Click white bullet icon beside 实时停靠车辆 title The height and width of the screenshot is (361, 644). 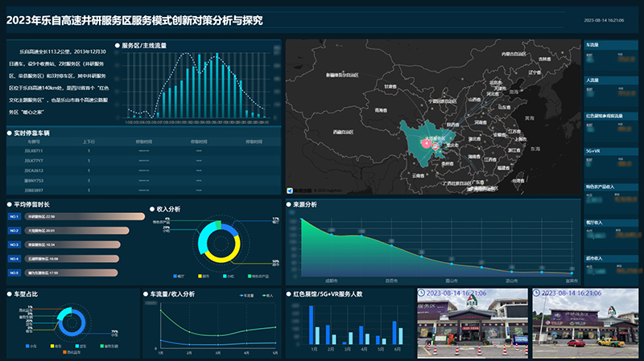pos(9,131)
